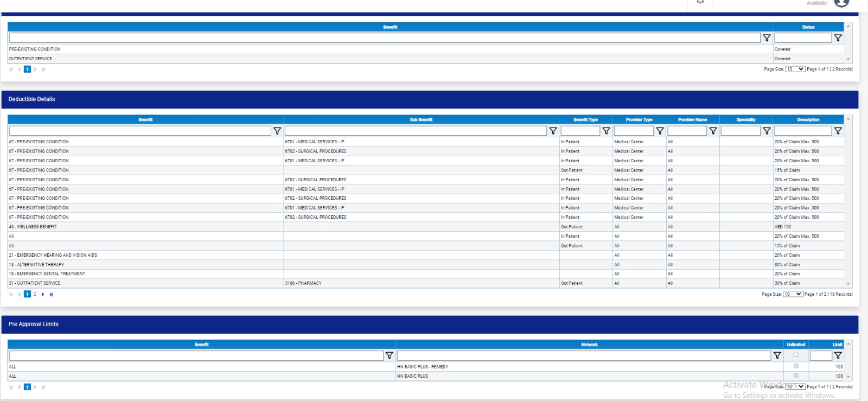Click the Benefit Type filter funnel icon
This screenshot has width=868, height=401.
pos(606,131)
